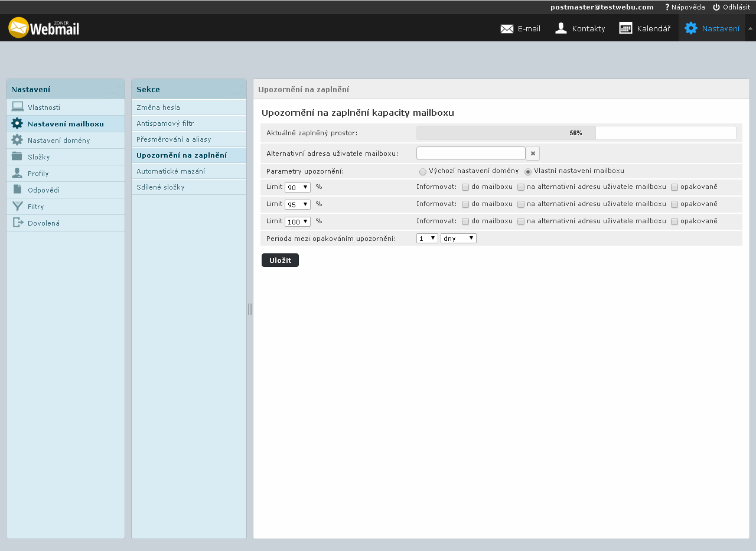Click the Nastavení gear icon in top bar

coord(690,28)
